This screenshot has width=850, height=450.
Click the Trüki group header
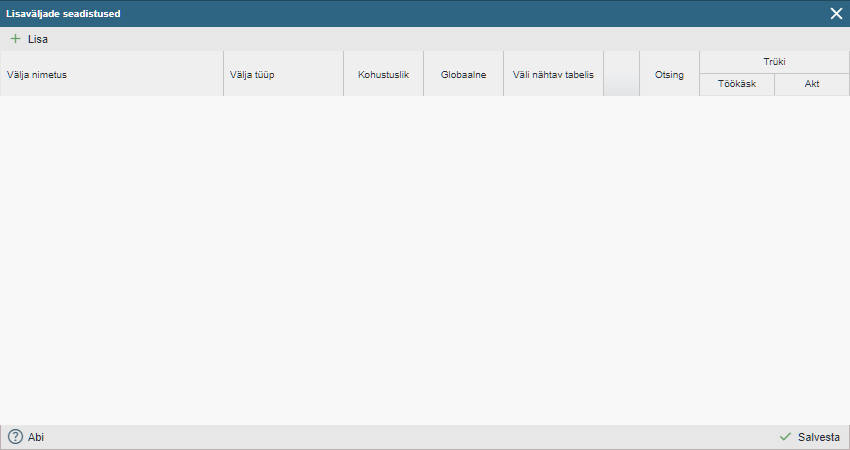click(x=774, y=62)
